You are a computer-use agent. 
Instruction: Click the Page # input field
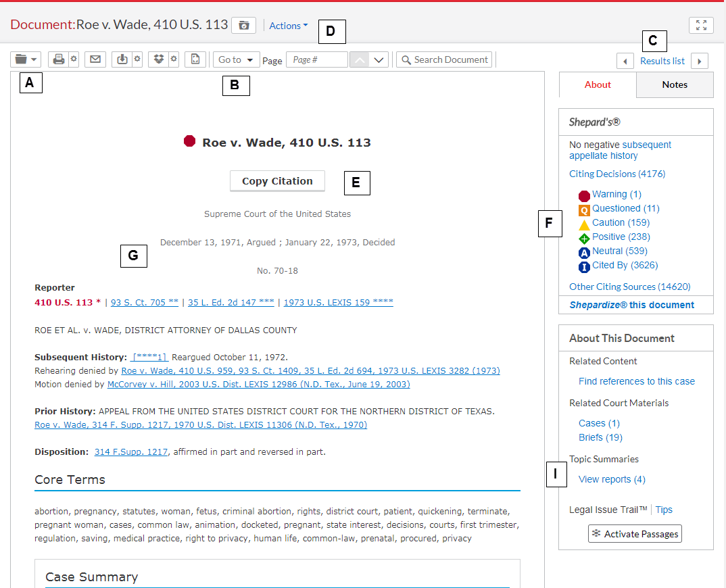coord(317,59)
